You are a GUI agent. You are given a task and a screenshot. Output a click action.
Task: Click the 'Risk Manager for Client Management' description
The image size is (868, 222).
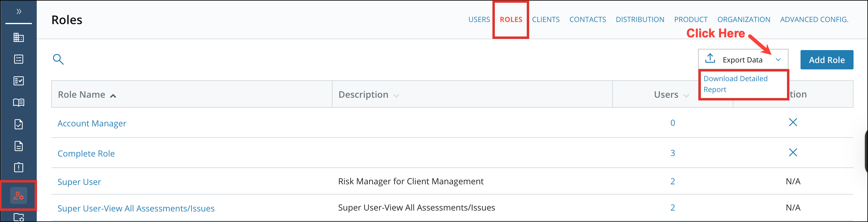click(x=411, y=181)
